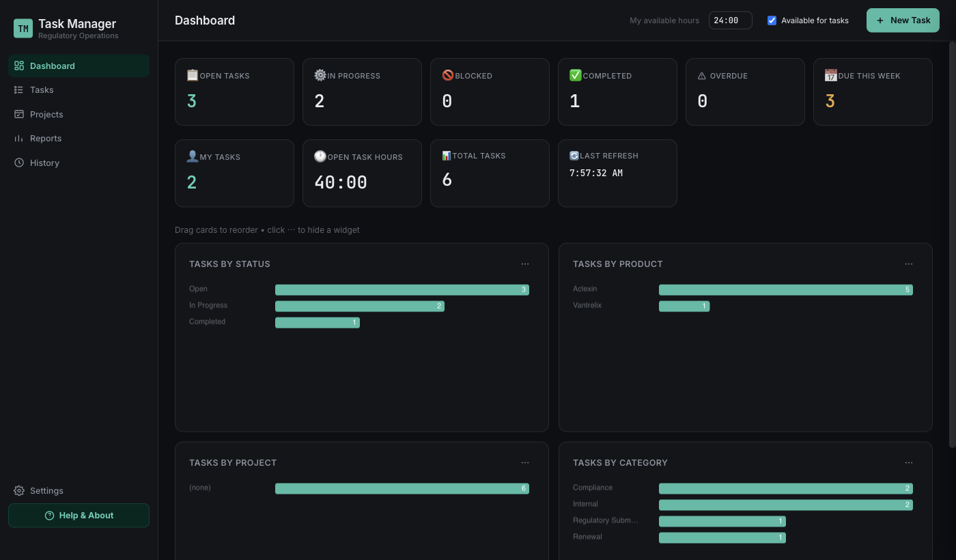Image resolution: width=956 pixels, height=560 pixels.
Task: Open the Dashboard page in sidebar
Action: click(x=79, y=66)
